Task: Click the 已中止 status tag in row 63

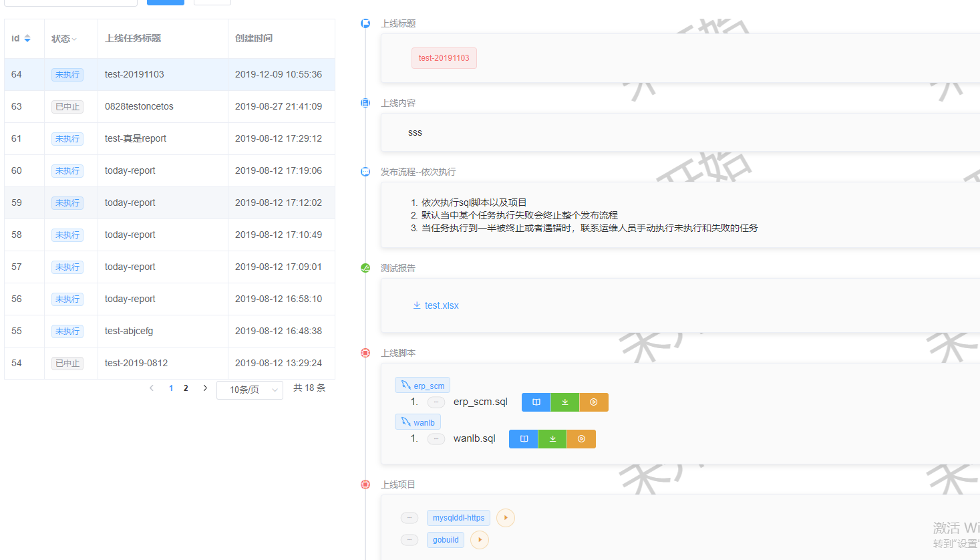Action: (67, 107)
